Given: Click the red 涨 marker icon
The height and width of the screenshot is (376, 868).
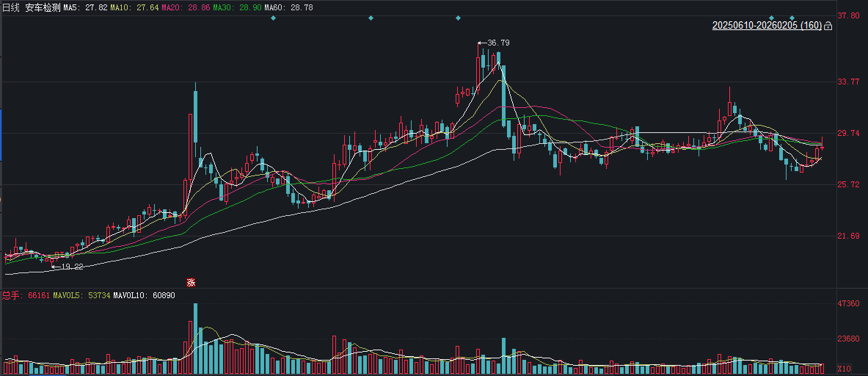Looking at the screenshot, I should point(191,282).
